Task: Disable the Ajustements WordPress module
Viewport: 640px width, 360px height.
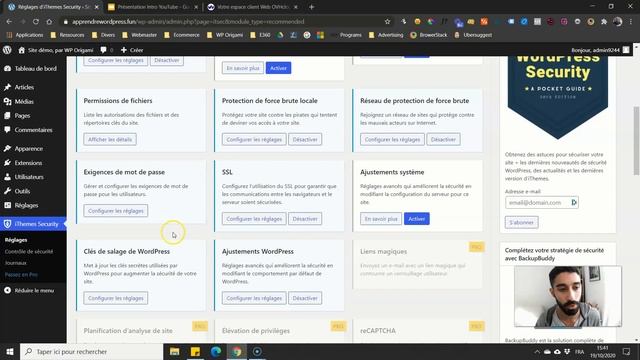Action: 305,298
